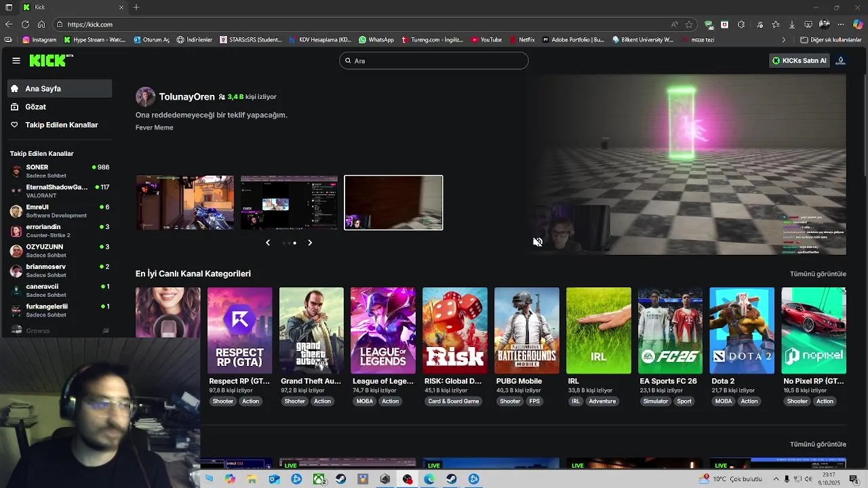This screenshot has width=868, height=488.
Task: Add page to favorites star icon
Action: click(689, 24)
